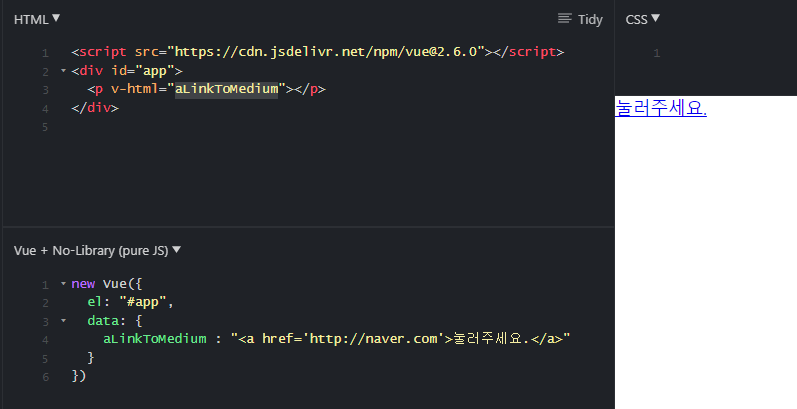Click the aLinkToMedium key in JS data
797x409 pixels.
(x=155, y=339)
